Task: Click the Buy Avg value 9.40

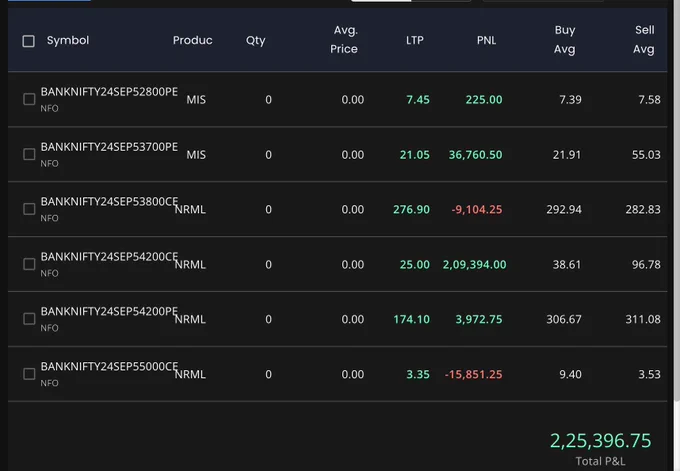Action: 570,374
